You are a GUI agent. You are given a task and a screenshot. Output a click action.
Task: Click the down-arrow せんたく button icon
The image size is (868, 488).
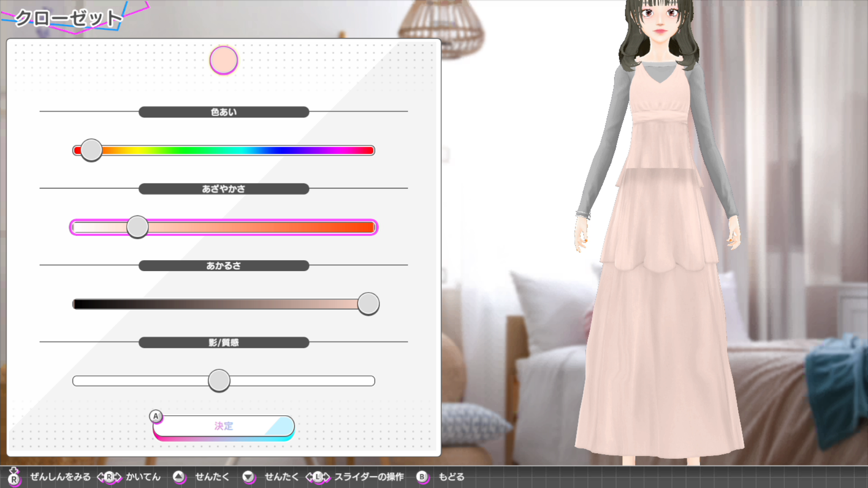tap(248, 477)
